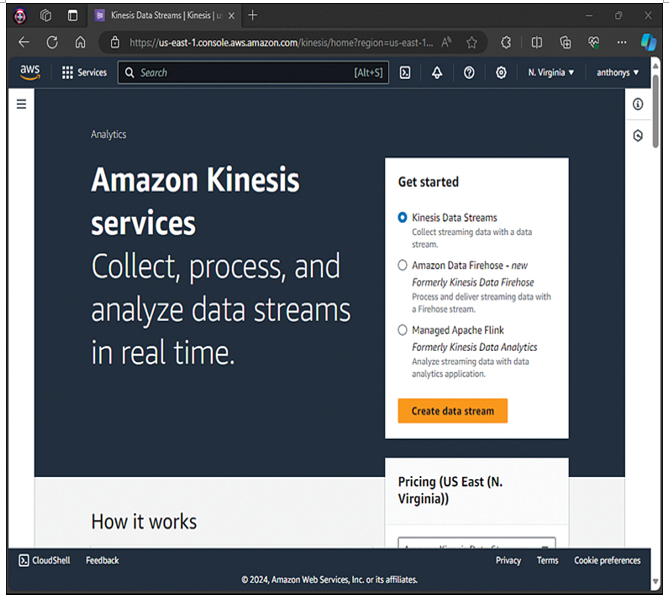This screenshot has width=669, height=603.
Task: Reload the page with the refresh icon
Action: [52, 42]
